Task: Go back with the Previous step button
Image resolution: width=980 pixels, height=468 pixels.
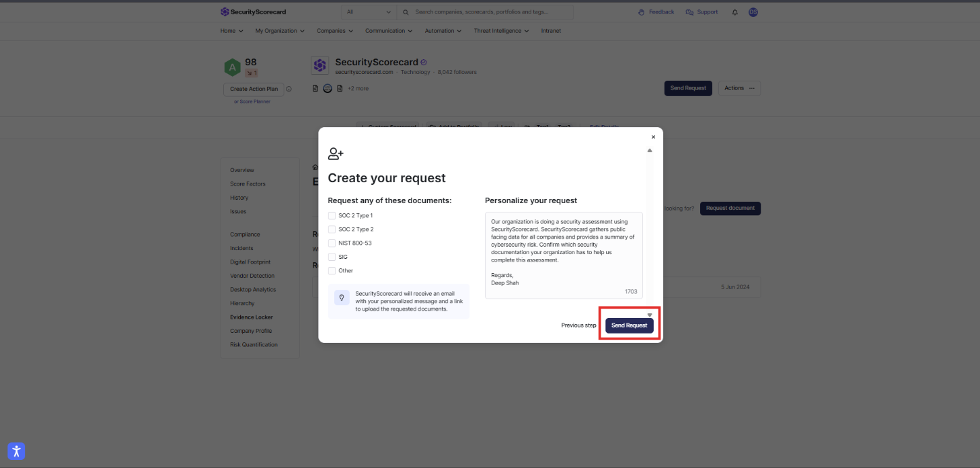Action: (x=579, y=325)
